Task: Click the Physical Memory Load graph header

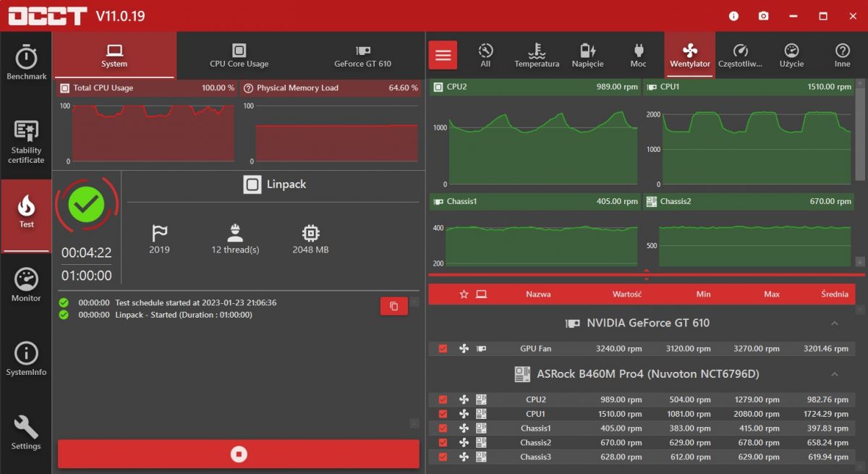Action: 331,88
